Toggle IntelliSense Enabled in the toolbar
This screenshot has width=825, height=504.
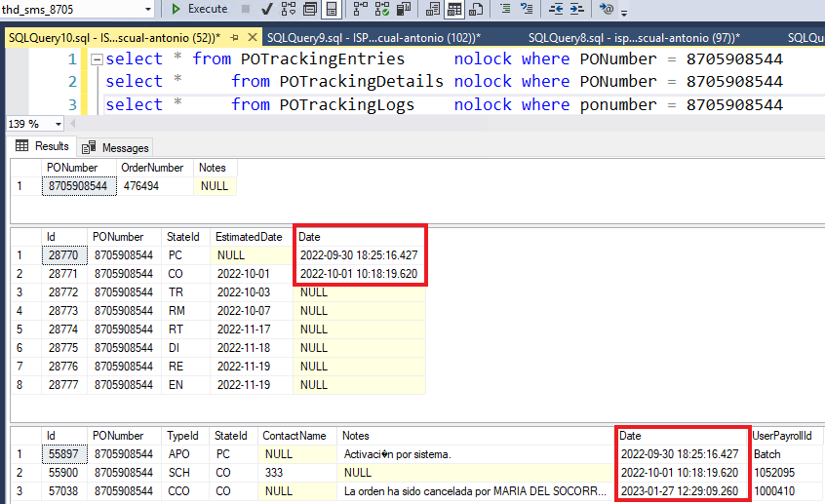332,9
